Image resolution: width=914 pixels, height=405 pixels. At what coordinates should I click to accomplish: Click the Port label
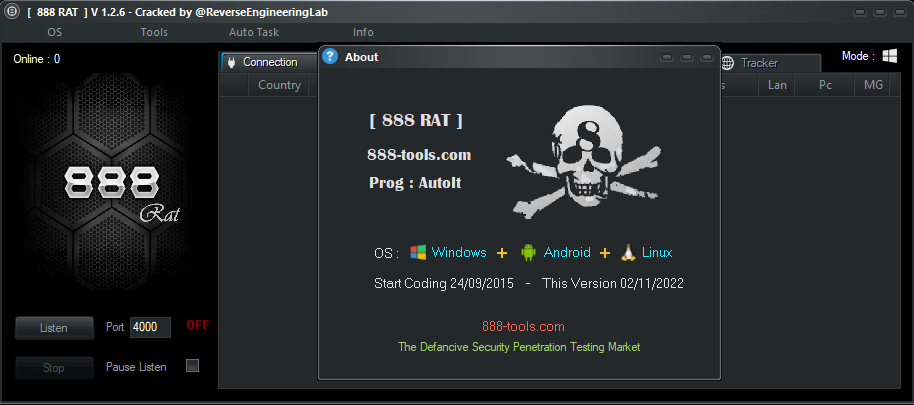[115, 327]
